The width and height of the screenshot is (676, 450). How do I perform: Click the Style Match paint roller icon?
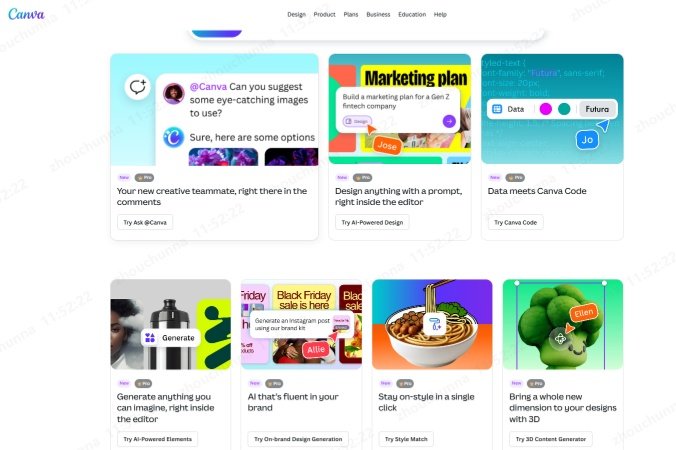[435, 324]
